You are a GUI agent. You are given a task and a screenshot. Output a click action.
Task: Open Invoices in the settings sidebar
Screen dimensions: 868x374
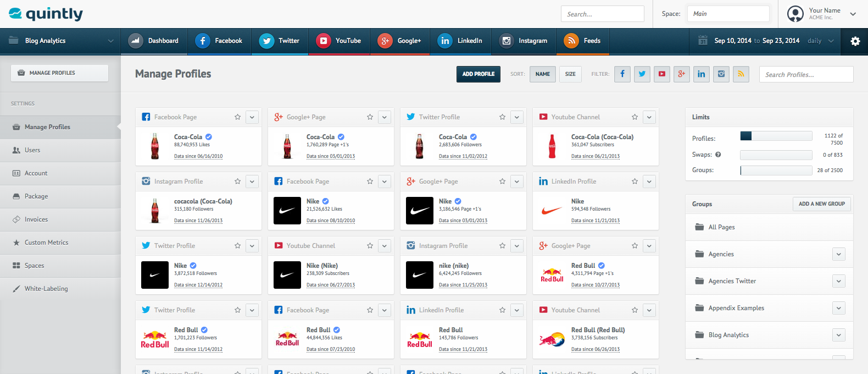click(x=60, y=219)
